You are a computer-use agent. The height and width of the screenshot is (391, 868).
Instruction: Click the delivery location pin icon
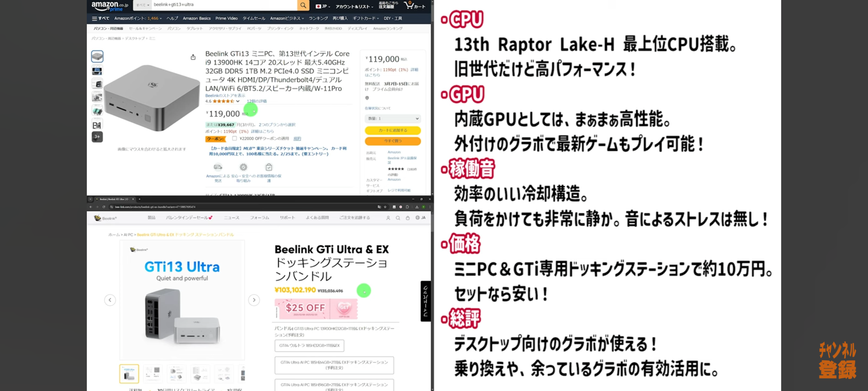click(367, 98)
